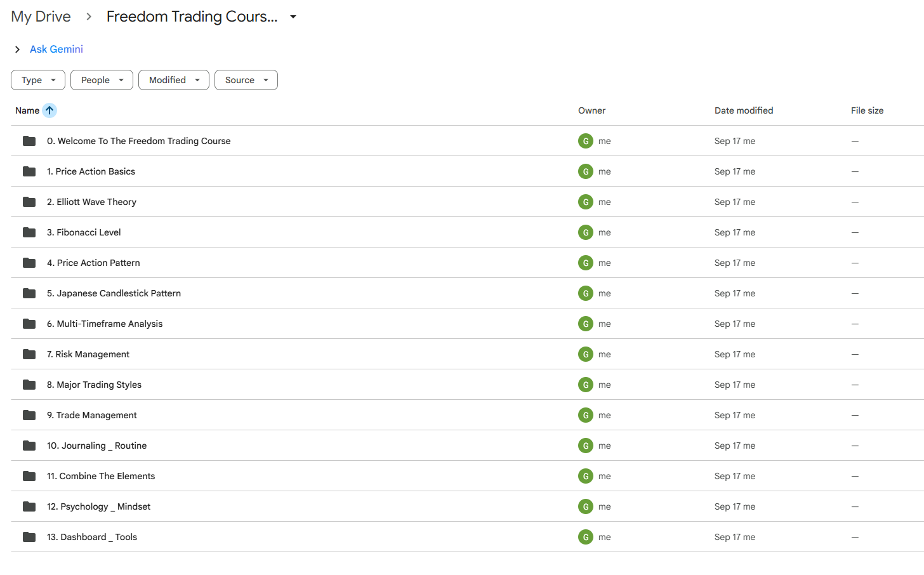This screenshot has height=575, width=924.
Task: Open the Modified filter dropdown
Action: point(174,80)
